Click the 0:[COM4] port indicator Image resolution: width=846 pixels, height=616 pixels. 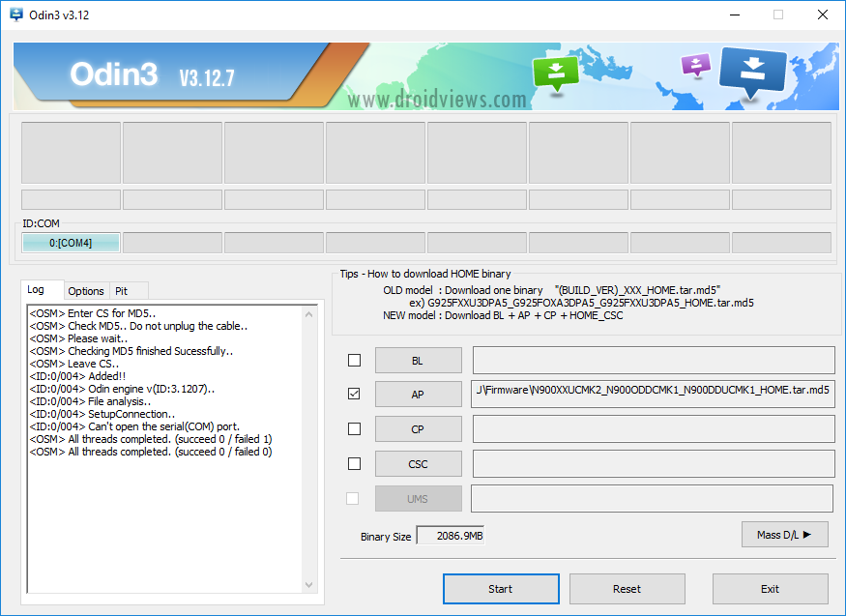(x=71, y=243)
